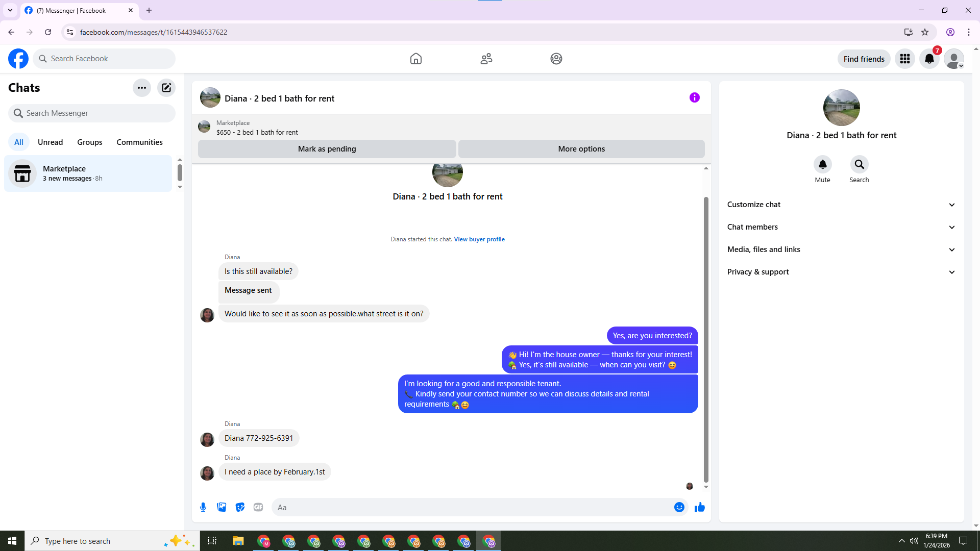Start a new message with compose icon
The image size is (980, 551).
pyautogui.click(x=166, y=88)
